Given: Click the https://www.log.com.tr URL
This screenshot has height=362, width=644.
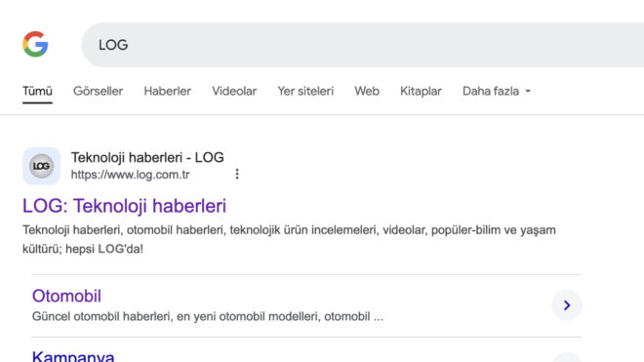Looking at the screenshot, I should pyautogui.click(x=130, y=175).
